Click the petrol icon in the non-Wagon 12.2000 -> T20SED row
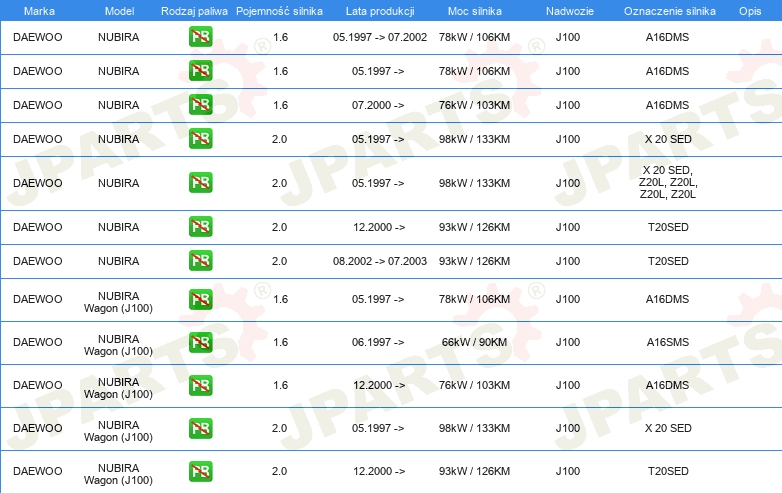 200,226
